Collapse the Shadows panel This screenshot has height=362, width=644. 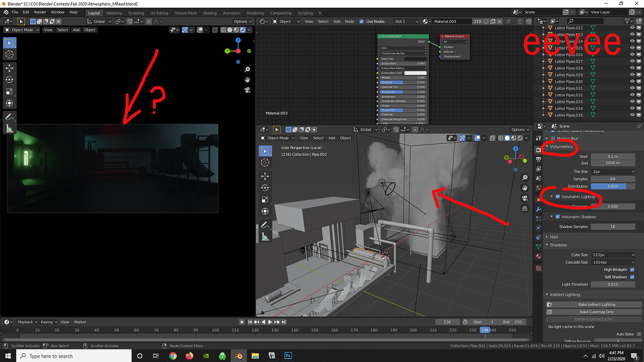[x=547, y=245]
